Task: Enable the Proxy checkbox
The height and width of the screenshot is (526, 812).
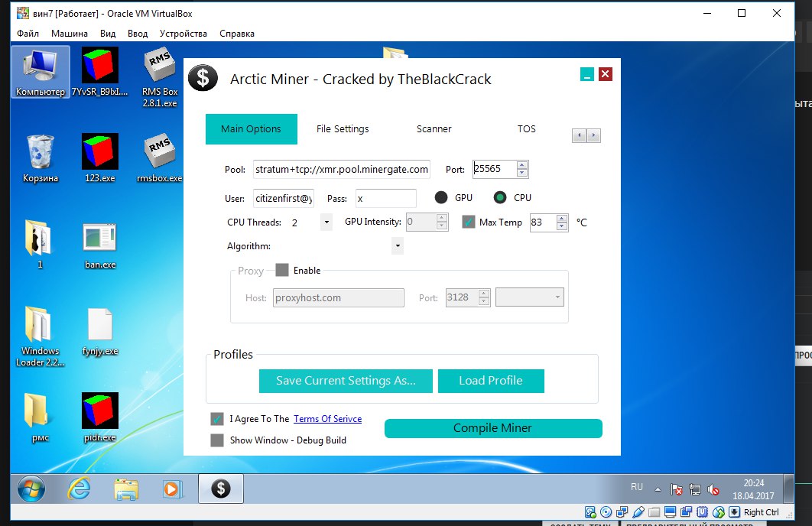Action: point(282,270)
